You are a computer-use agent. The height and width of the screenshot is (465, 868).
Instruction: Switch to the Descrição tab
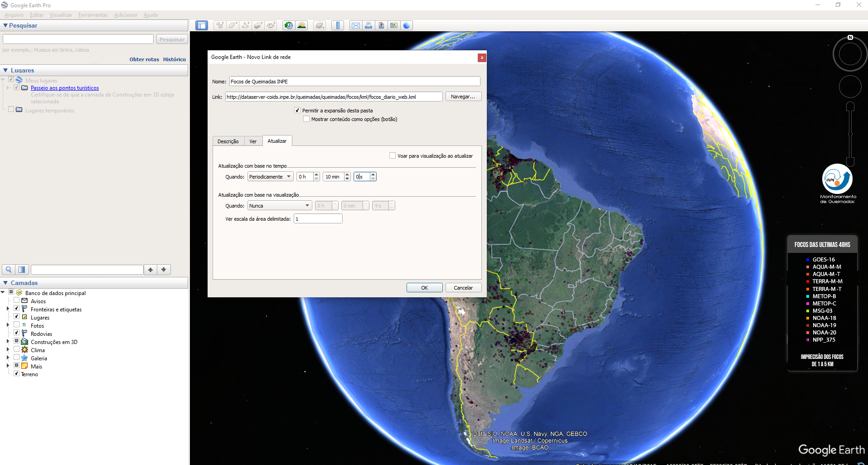[228, 141]
